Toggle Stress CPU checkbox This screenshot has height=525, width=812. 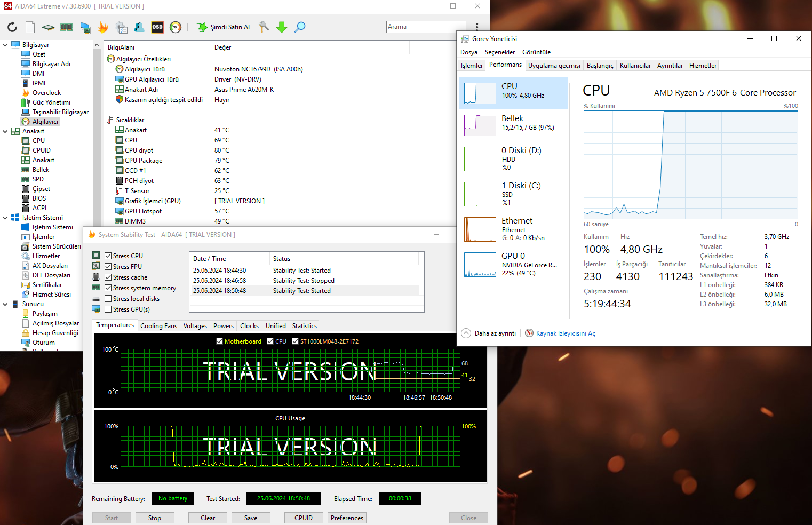[108, 256]
